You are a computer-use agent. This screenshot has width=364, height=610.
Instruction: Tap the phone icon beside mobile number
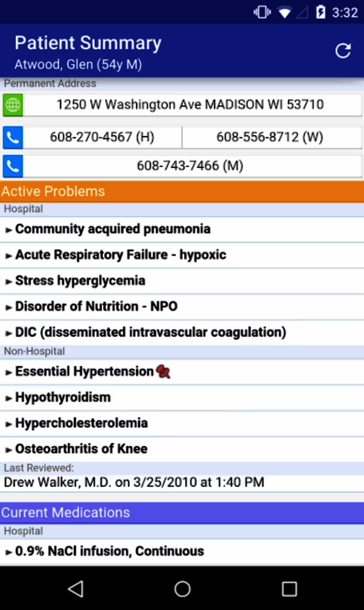coord(13,166)
